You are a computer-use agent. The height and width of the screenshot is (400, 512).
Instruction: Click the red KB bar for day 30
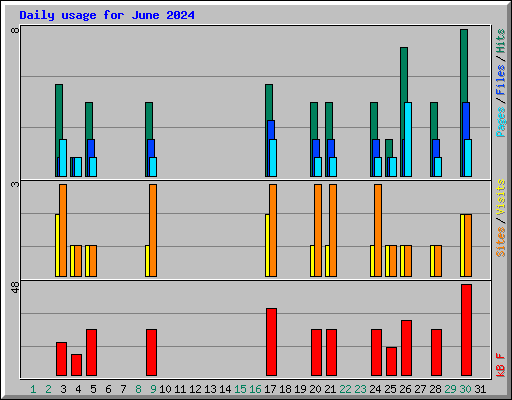[466, 330]
